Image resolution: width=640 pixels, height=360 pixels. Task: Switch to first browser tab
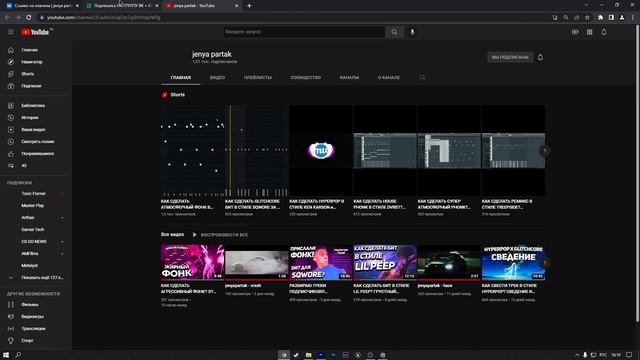41,6
